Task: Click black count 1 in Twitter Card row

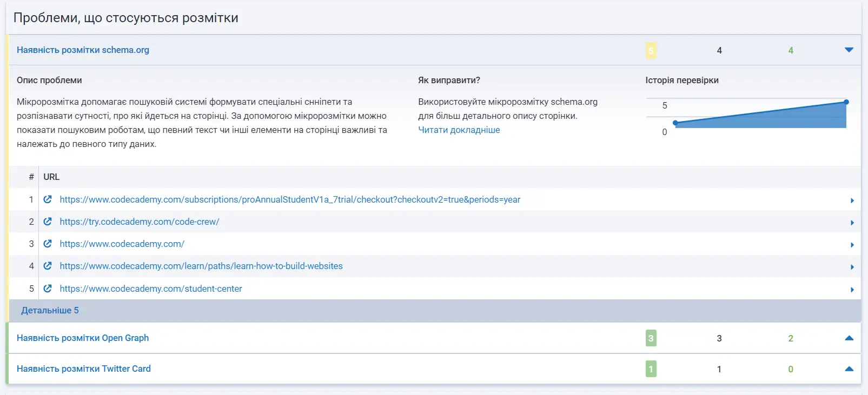Action: click(x=719, y=369)
